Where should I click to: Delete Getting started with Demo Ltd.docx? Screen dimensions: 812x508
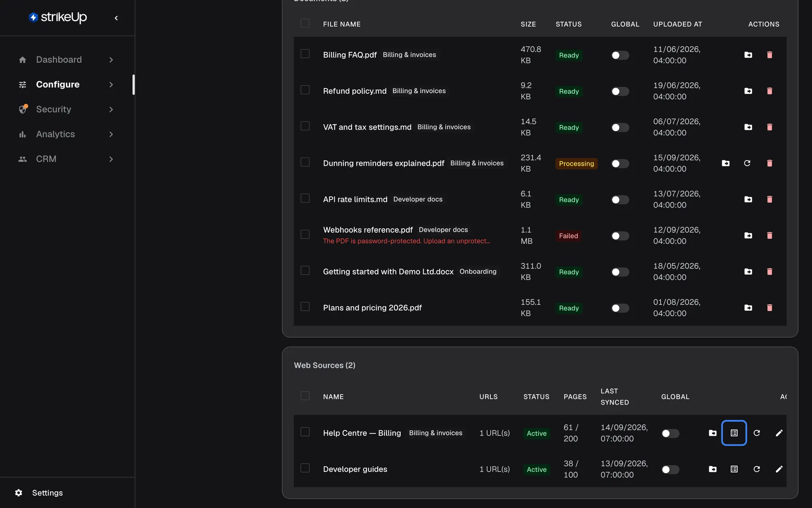[x=770, y=271]
